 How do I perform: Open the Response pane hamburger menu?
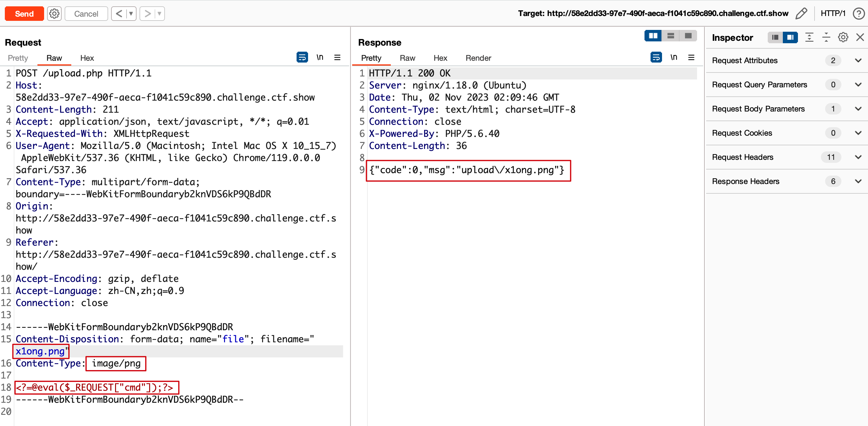tap(691, 57)
